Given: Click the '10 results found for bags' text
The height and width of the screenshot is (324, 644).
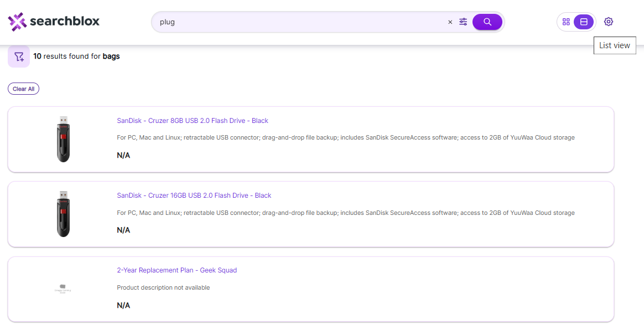Looking at the screenshot, I should pyautogui.click(x=76, y=56).
